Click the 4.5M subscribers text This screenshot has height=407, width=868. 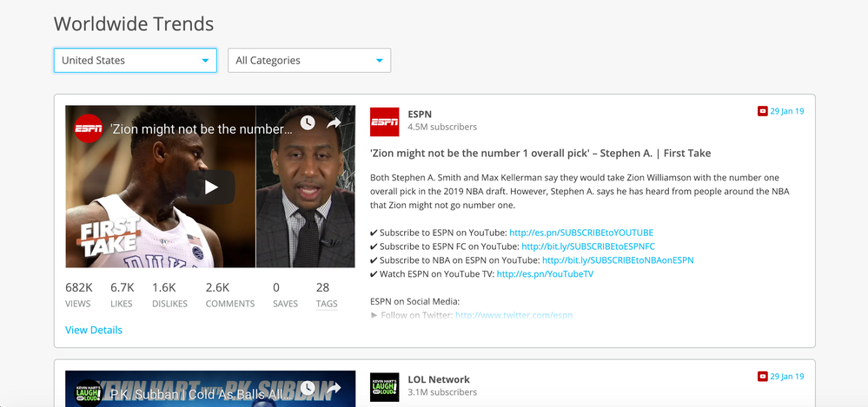pos(442,127)
